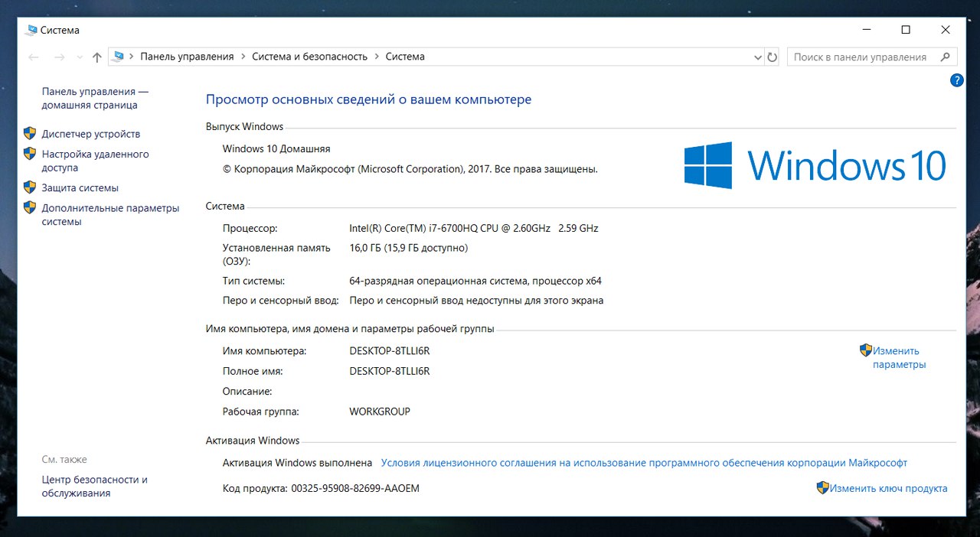
Task: Click the Microsoft copyright 2017 line
Action: pos(410,169)
